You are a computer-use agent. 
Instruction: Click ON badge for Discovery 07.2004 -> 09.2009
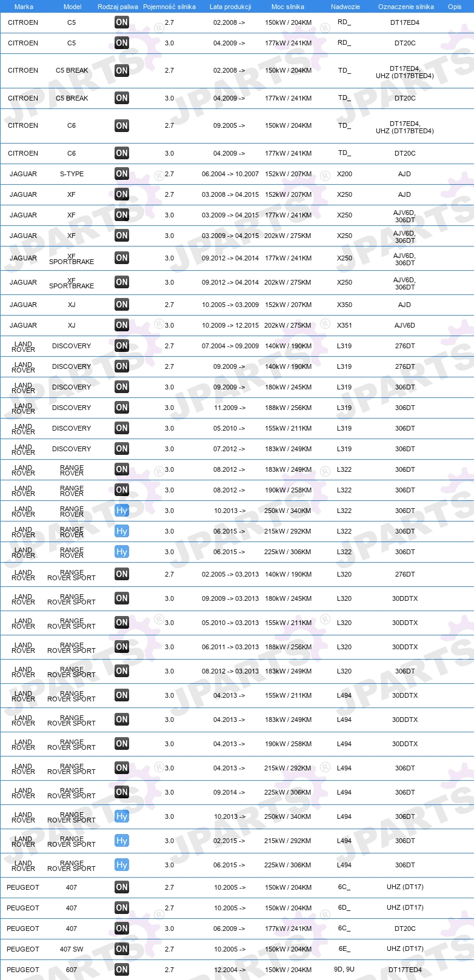122,346
